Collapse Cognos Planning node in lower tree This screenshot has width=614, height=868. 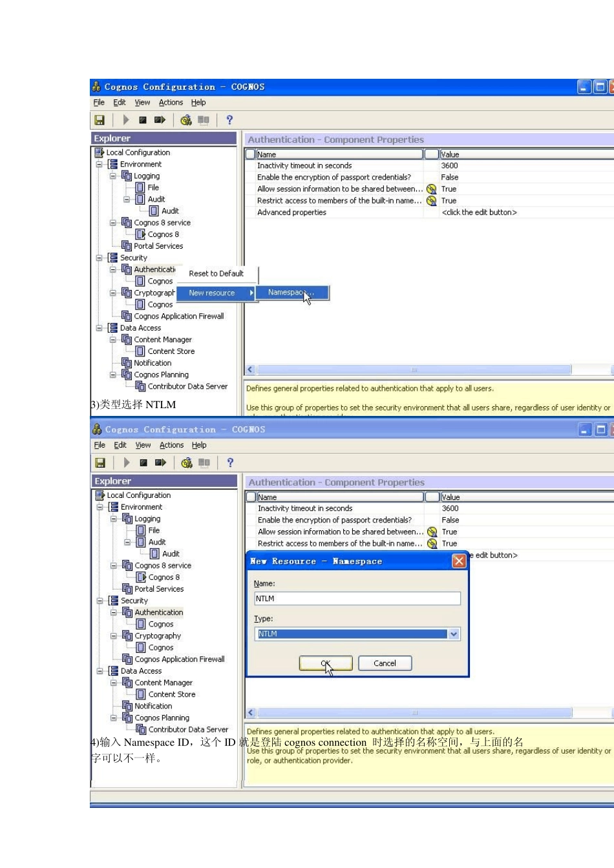(x=114, y=718)
